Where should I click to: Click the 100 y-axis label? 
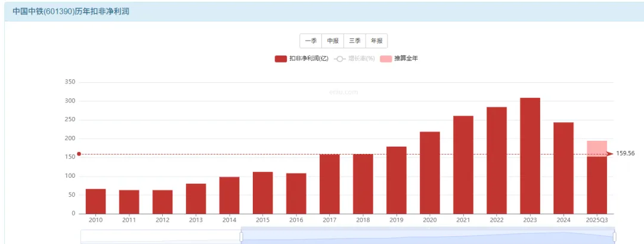tap(70, 176)
